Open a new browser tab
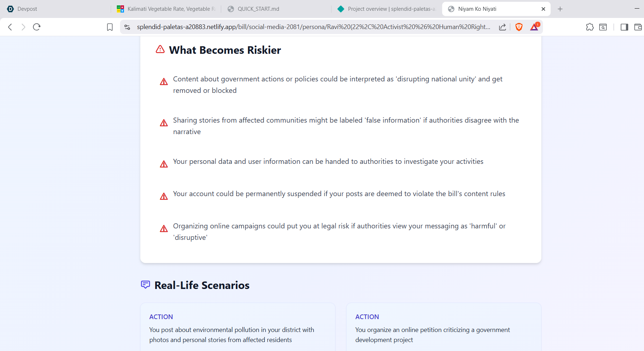 click(x=560, y=9)
